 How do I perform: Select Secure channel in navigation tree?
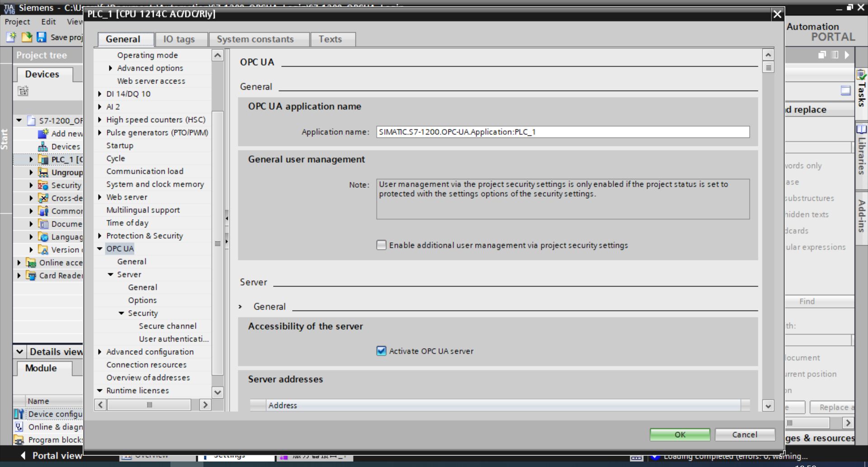(167, 326)
